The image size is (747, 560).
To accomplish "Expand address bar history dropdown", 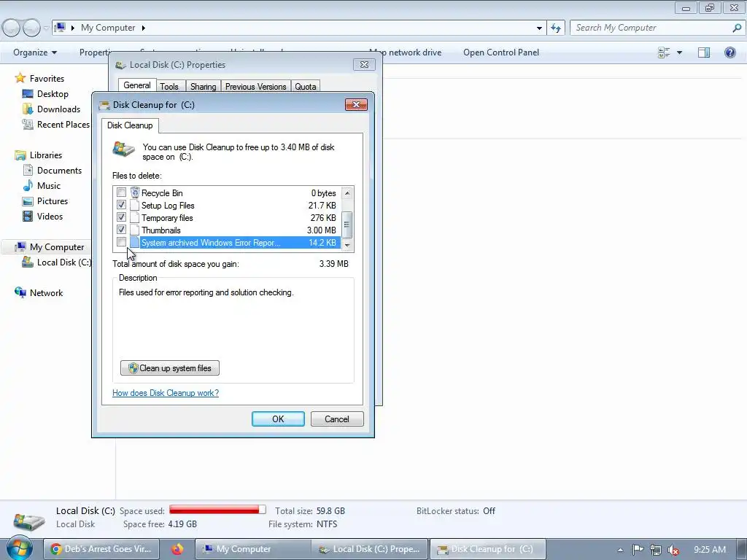I will [x=539, y=28].
